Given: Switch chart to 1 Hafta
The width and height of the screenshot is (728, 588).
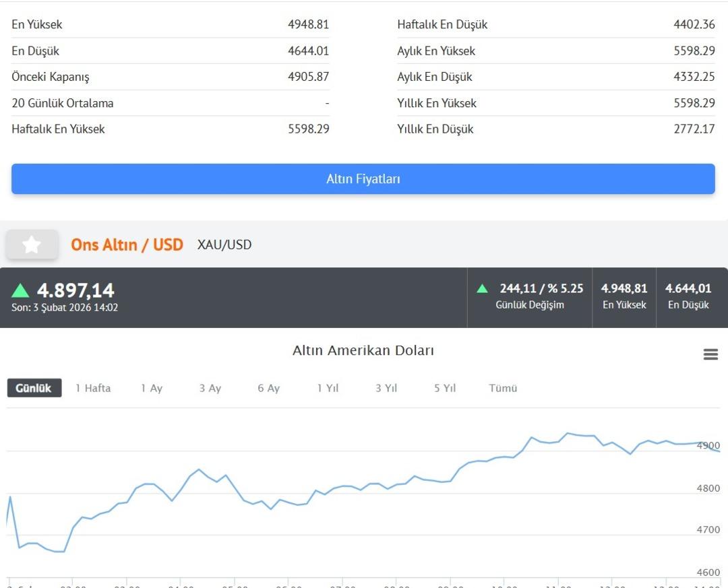Looking at the screenshot, I should pos(93,388).
